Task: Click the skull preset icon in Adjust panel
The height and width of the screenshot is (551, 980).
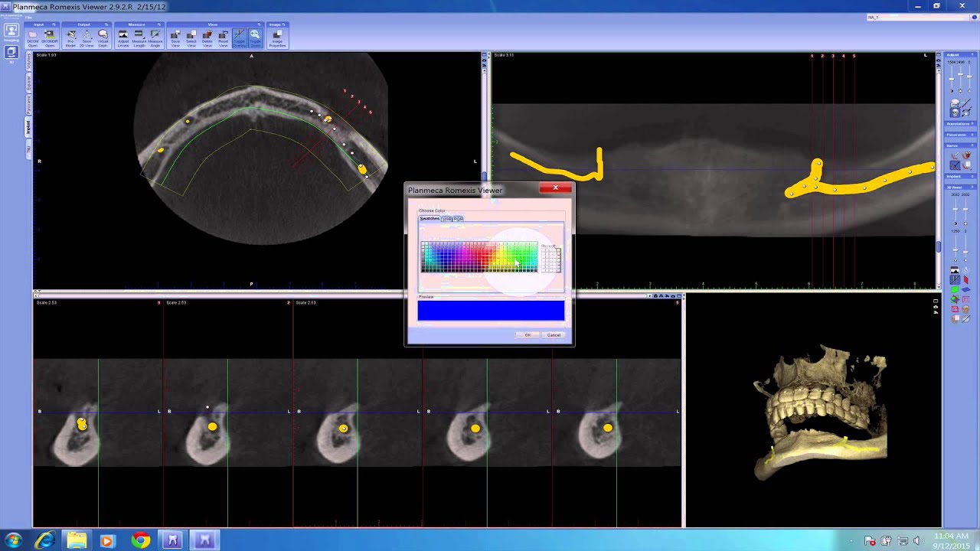Action: (955, 112)
